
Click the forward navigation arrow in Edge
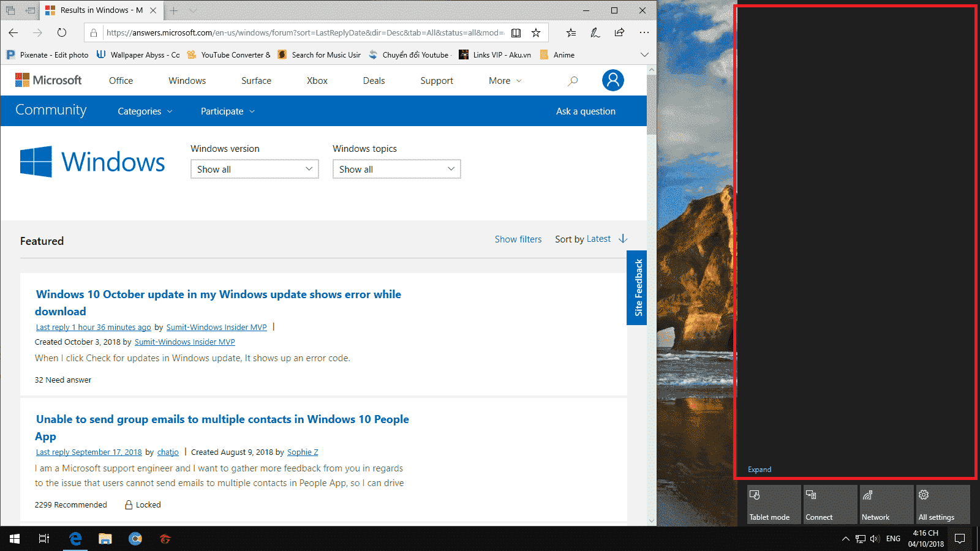[x=37, y=32]
